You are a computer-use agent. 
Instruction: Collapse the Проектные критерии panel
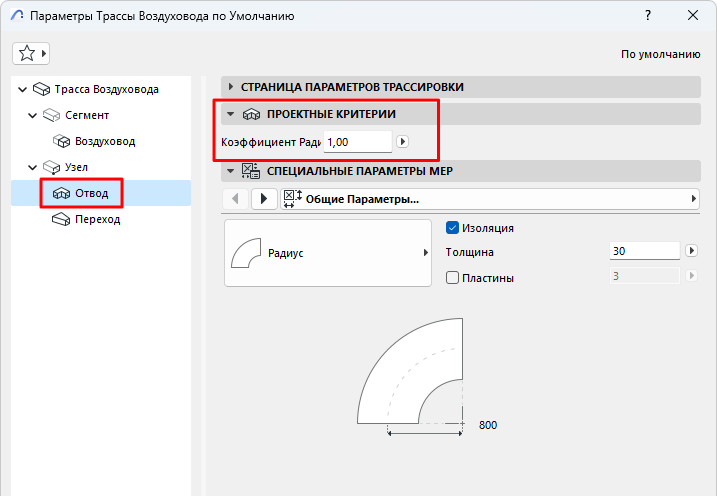(230, 114)
